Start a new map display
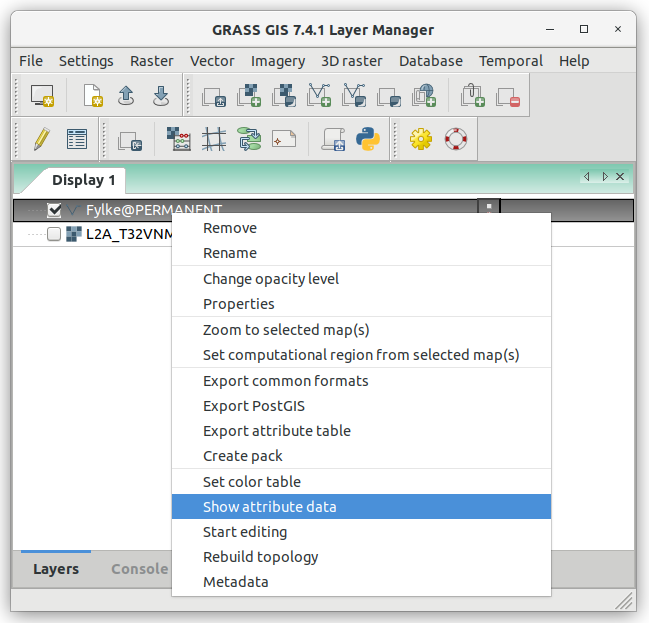The height and width of the screenshot is (623, 649). click(42, 96)
